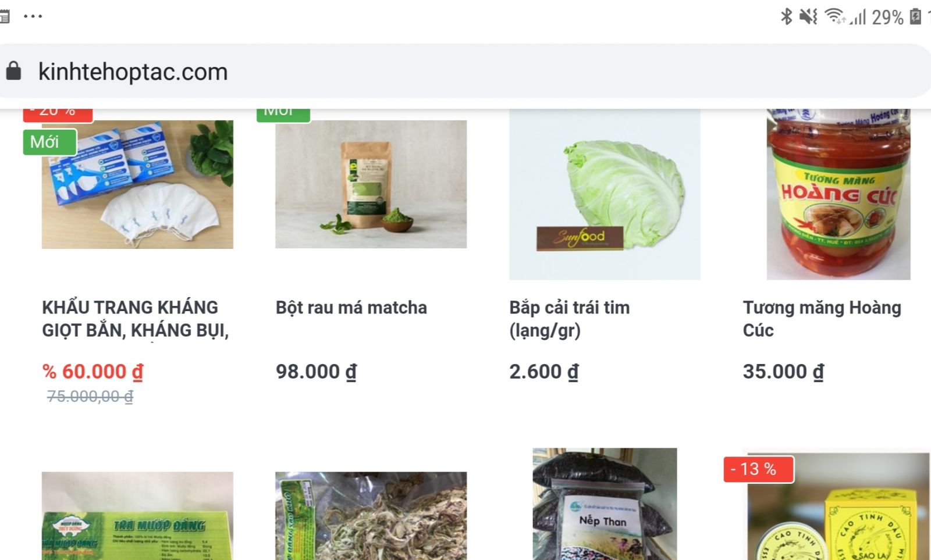Tap the Wi-Fi signal icon
This screenshot has height=560, width=931.
(x=835, y=16)
